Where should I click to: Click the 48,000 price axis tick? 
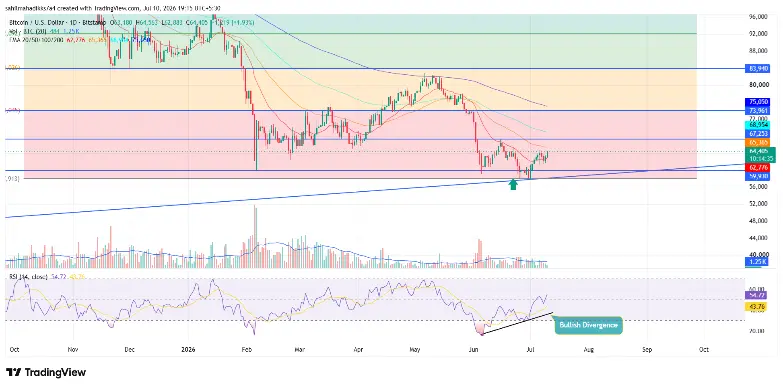point(758,220)
